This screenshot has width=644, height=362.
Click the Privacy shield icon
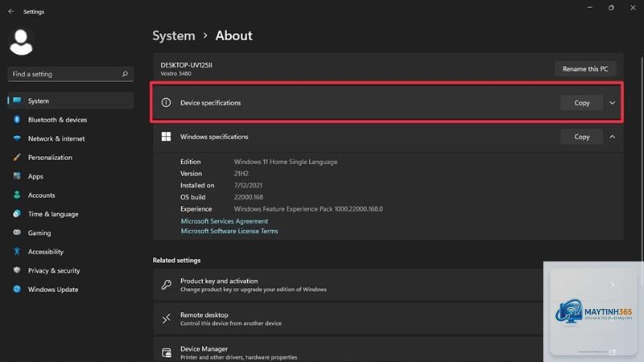pos(17,270)
